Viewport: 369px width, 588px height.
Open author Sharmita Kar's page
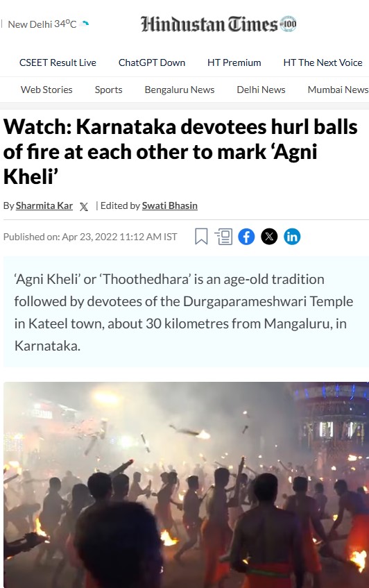point(44,205)
